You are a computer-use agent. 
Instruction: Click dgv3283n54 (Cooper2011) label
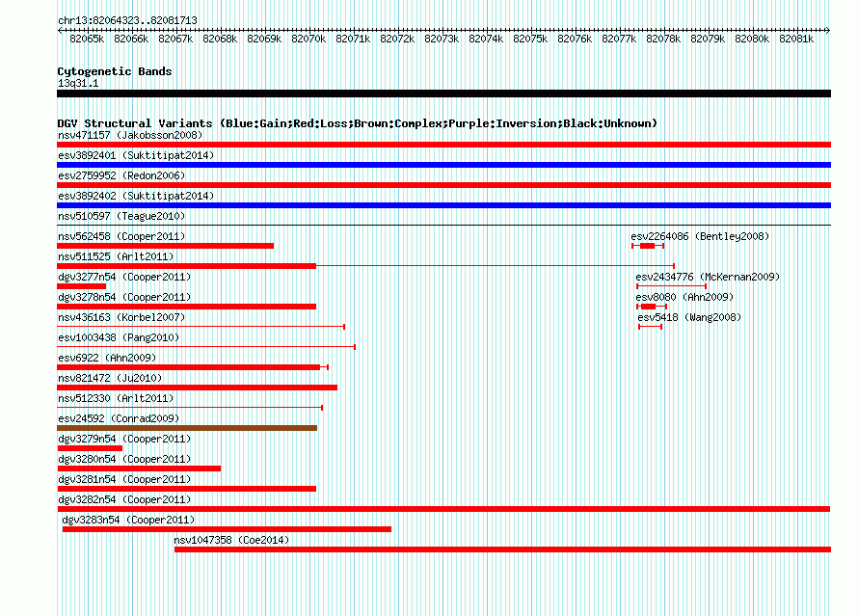pos(128,520)
